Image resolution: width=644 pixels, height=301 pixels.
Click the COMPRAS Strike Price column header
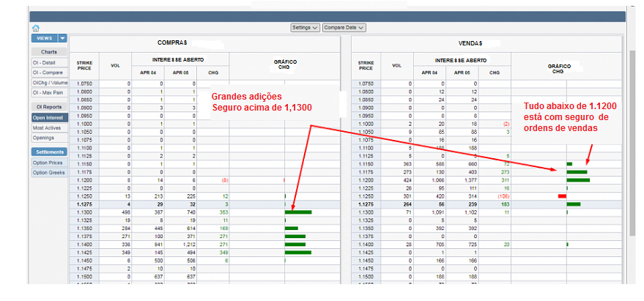(84, 65)
